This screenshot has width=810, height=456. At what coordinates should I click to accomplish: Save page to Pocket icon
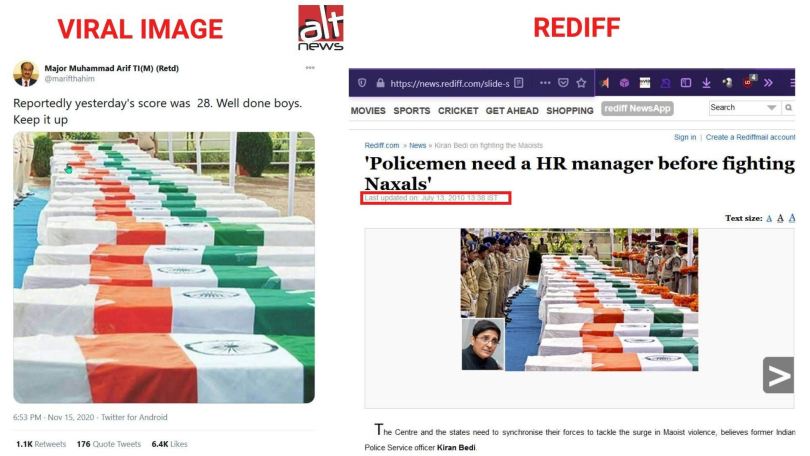(x=564, y=83)
